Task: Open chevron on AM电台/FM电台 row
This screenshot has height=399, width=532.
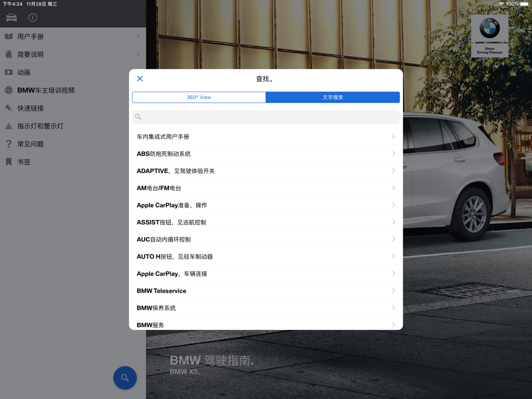Action: 394,188
